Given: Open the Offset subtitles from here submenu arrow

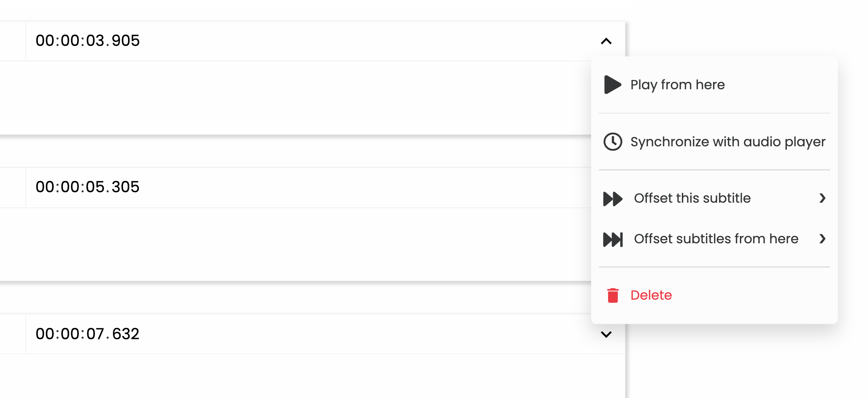Looking at the screenshot, I should pyautogui.click(x=822, y=239).
